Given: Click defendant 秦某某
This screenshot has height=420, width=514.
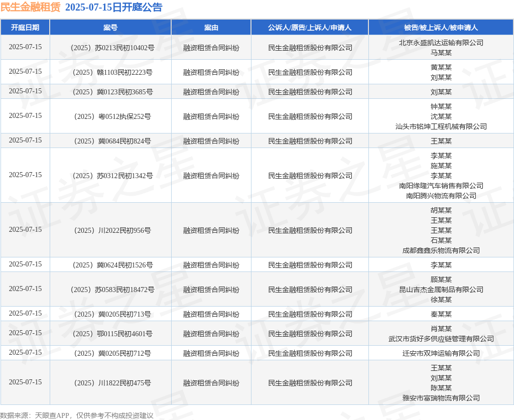Looking at the screenshot, I should (x=441, y=314).
